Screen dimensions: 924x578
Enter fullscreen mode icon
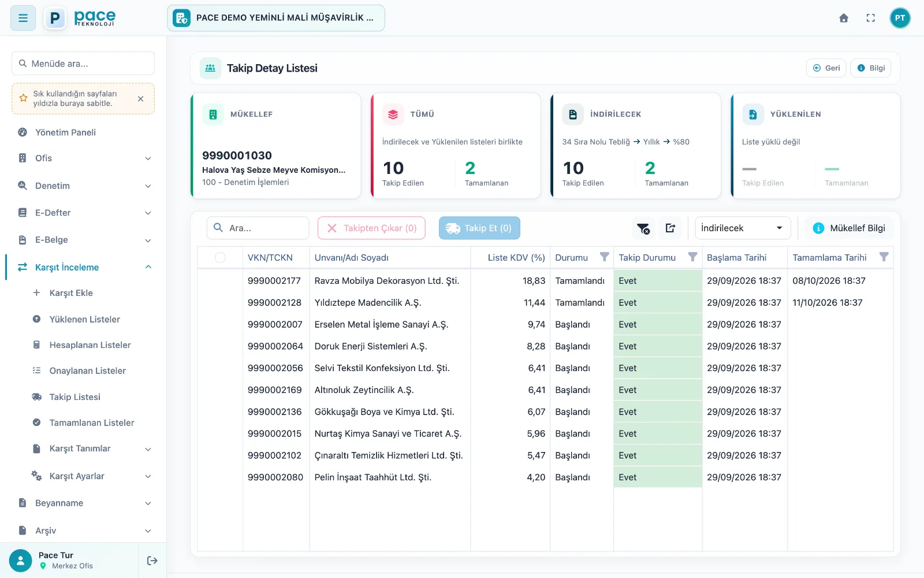click(871, 18)
